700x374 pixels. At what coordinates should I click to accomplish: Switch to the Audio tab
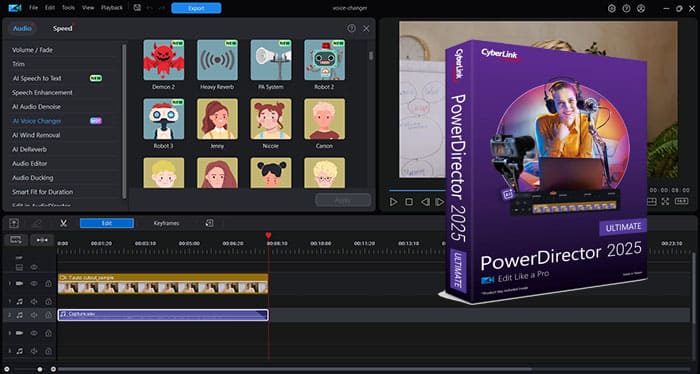point(22,29)
